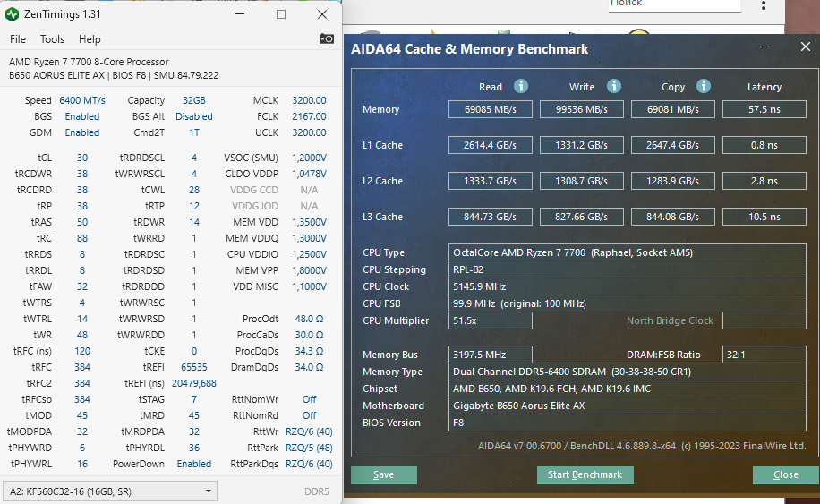Minimize the ZenTimings window
This screenshot has width=820, height=504.
pyautogui.click(x=240, y=14)
